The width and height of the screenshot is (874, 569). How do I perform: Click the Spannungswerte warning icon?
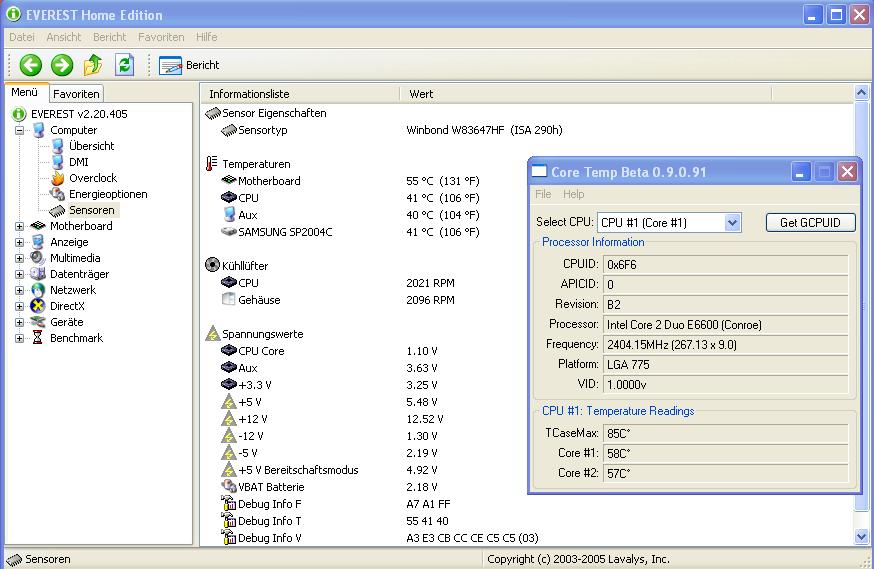click(212, 334)
